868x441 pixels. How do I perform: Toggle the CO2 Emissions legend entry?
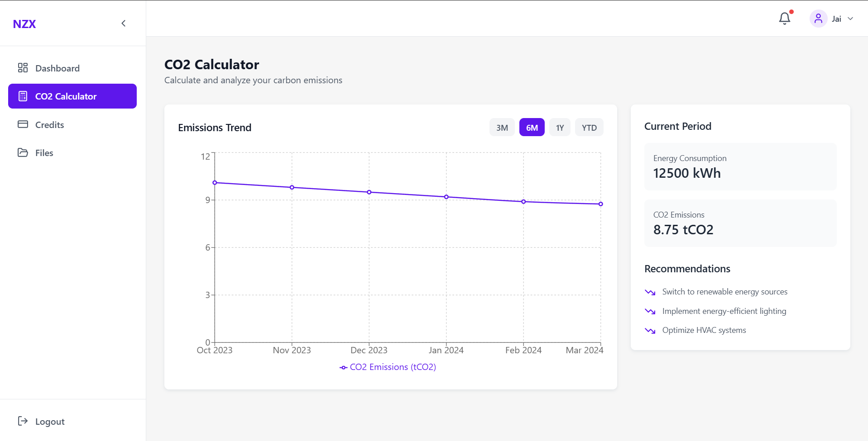click(388, 367)
